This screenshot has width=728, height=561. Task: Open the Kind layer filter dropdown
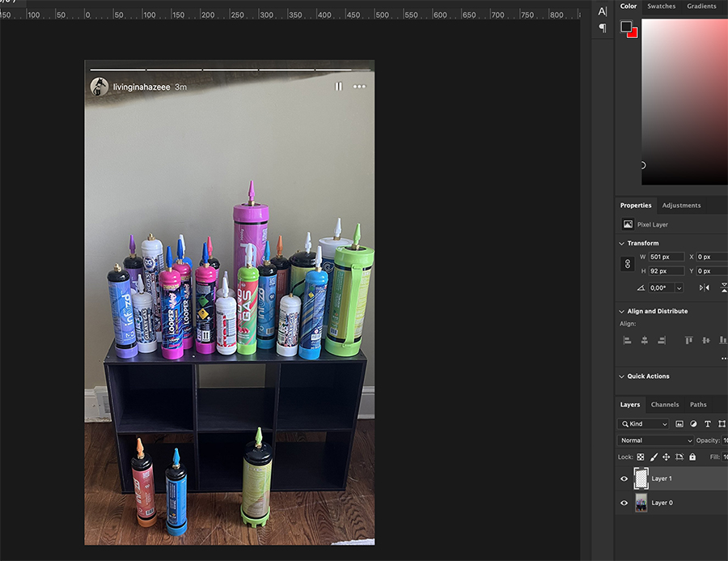(x=643, y=424)
